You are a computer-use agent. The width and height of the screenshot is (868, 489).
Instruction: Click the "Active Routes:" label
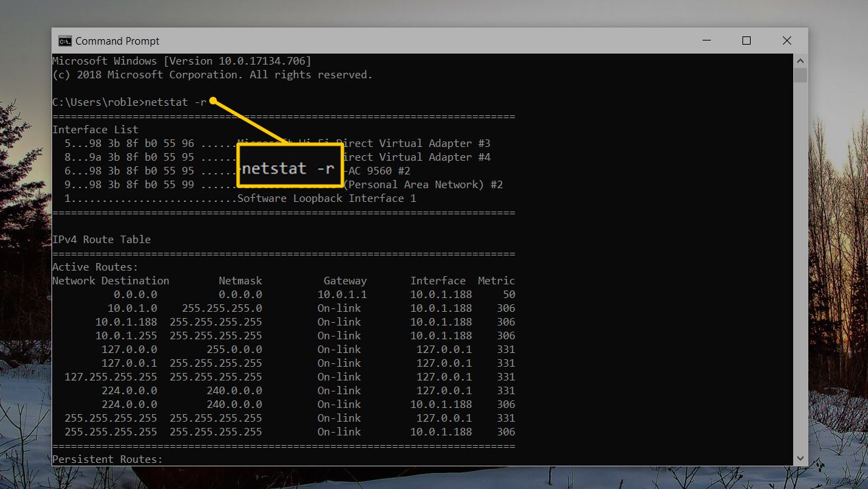click(x=95, y=267)
